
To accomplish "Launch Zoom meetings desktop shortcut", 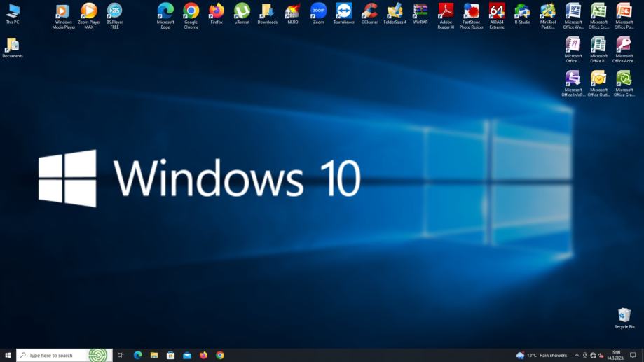I will (318, 13).
